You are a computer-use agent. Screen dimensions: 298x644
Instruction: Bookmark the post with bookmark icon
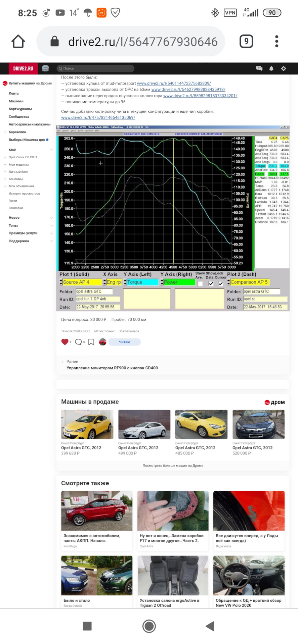pyautogui.click(x=91, y=342)
